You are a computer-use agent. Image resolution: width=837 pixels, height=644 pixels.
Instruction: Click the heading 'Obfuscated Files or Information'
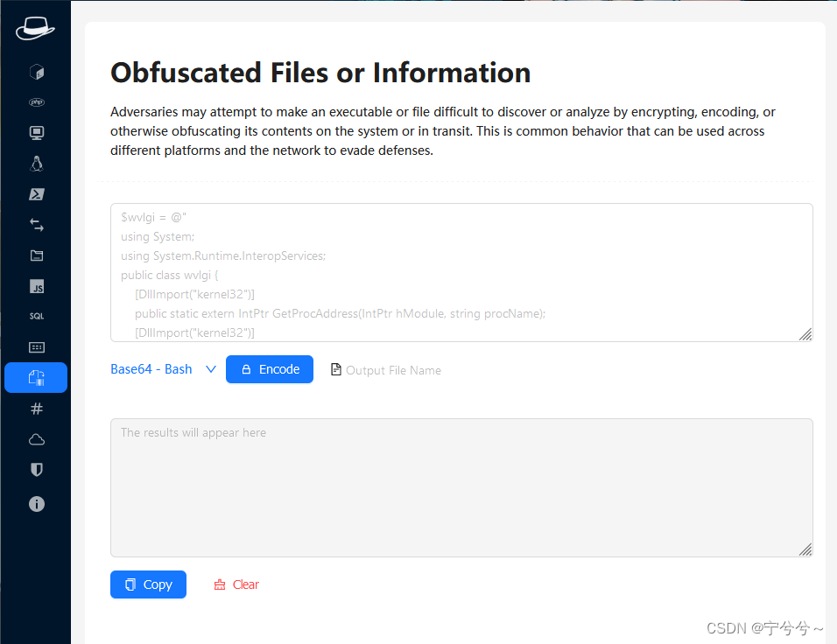pos(320,73)
